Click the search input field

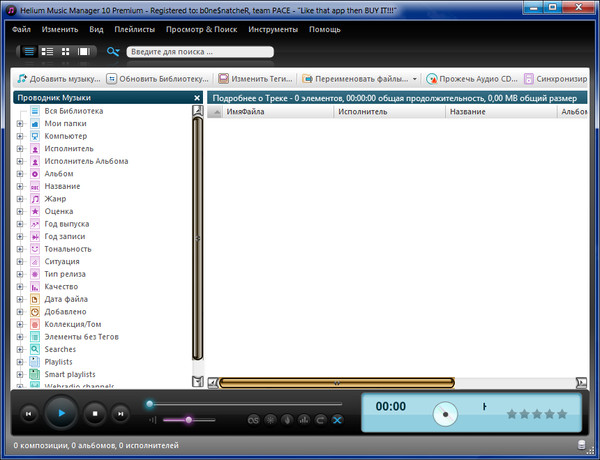pos(200,52)
